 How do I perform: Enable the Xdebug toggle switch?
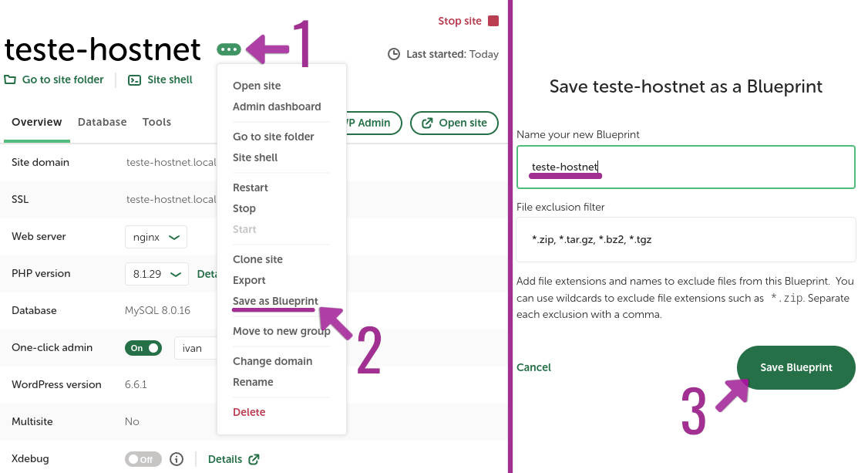tap(143, 459)
